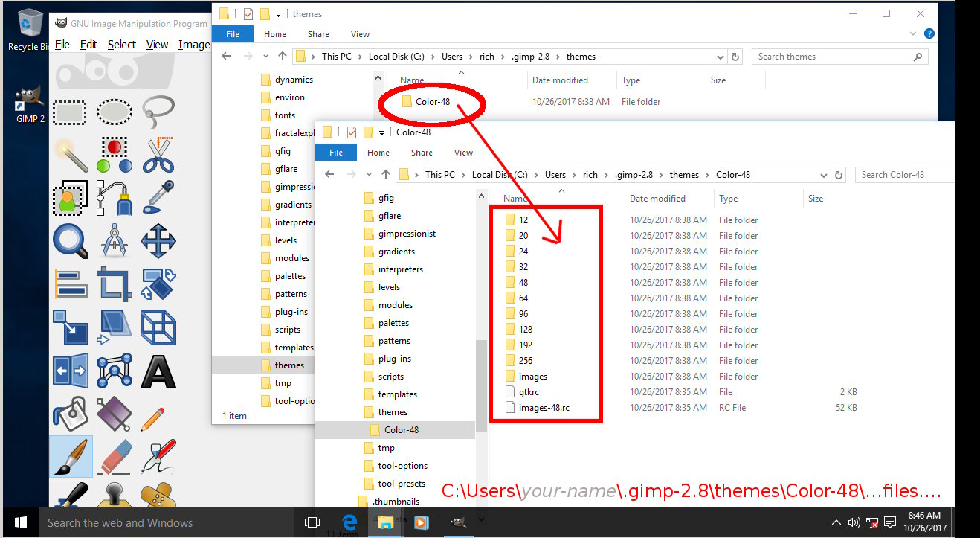
Task: Expand address history dropdown in Color-48 window
Action: coord(823,175)
